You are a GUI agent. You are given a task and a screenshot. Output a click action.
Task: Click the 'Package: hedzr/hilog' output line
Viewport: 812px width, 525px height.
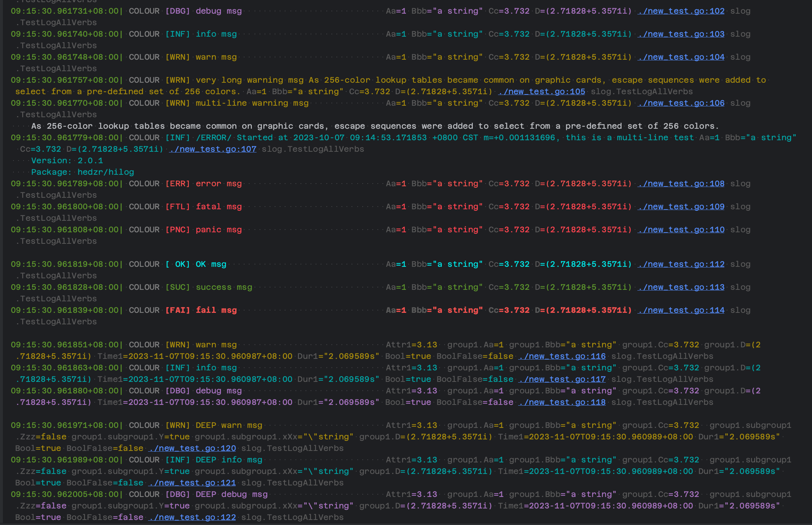coord(83,172)
